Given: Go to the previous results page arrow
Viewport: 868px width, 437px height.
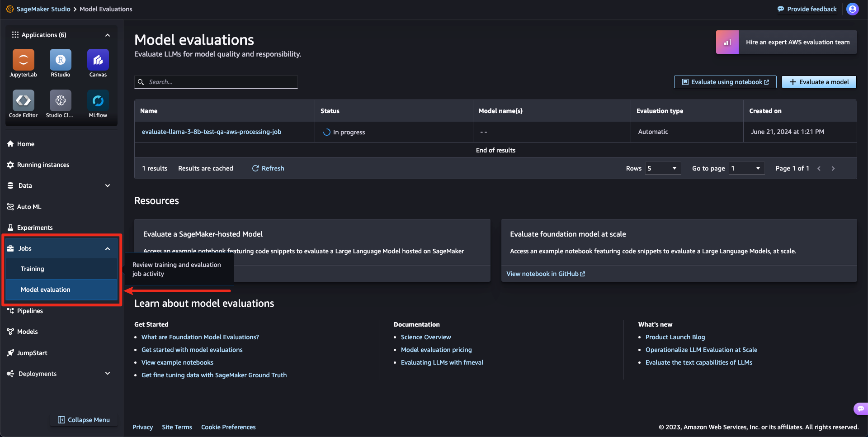Looking at the screenshot, I should (819, 168).
